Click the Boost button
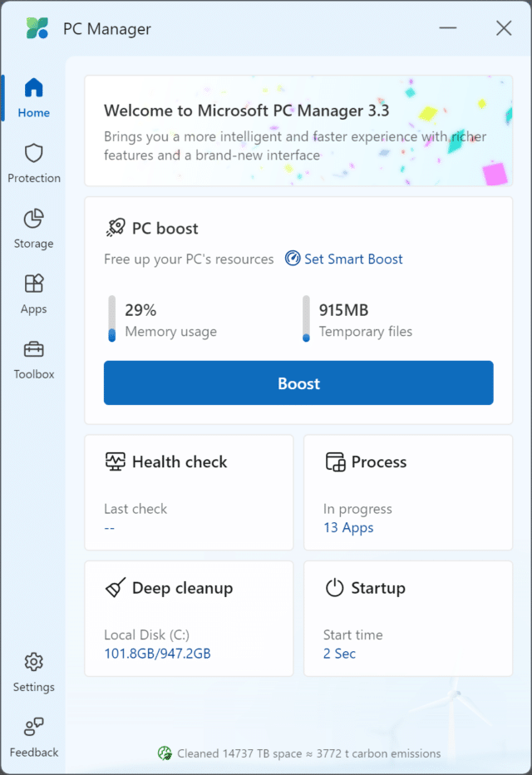 click(298, 383)
